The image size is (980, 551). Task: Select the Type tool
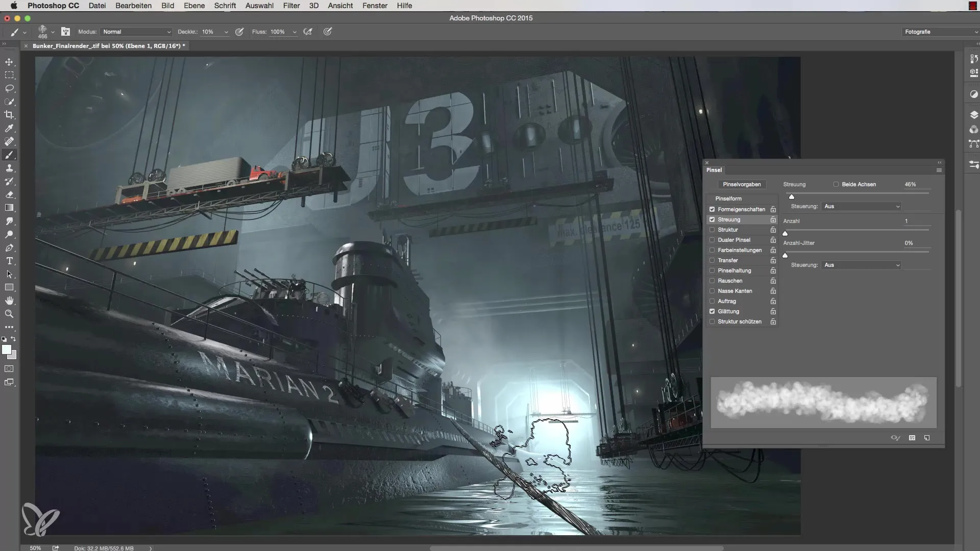click(x=9, y=261)
